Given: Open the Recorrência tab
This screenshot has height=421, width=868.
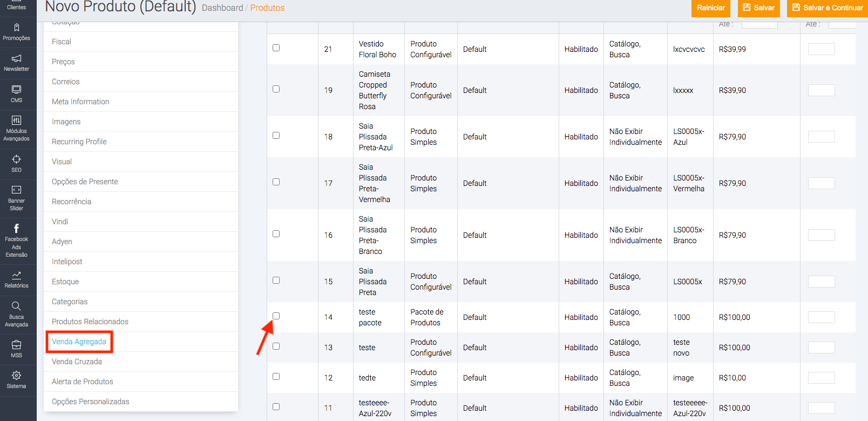Looking at the screenshot, I should [141, 202].
